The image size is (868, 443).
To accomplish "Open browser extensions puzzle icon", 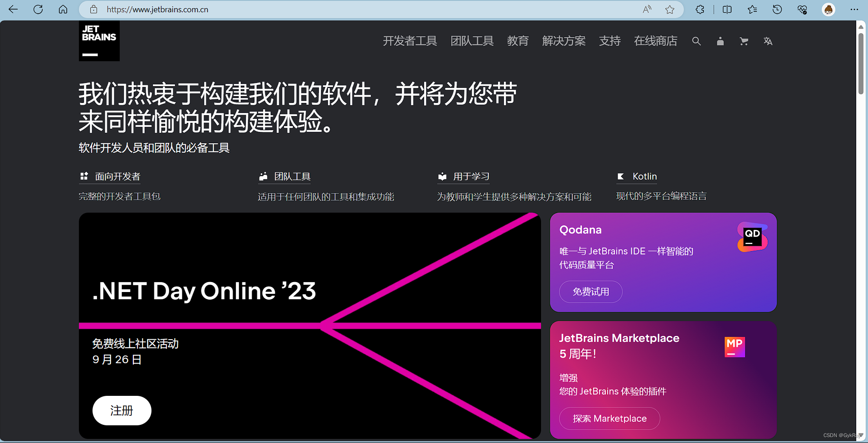I will pos(700,9).
